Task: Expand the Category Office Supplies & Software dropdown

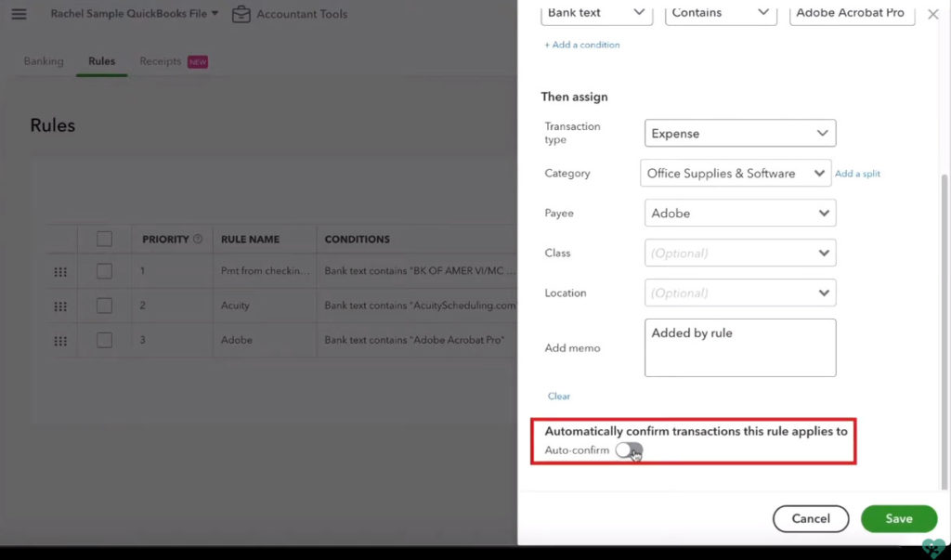Action: (x=735, y=174)
